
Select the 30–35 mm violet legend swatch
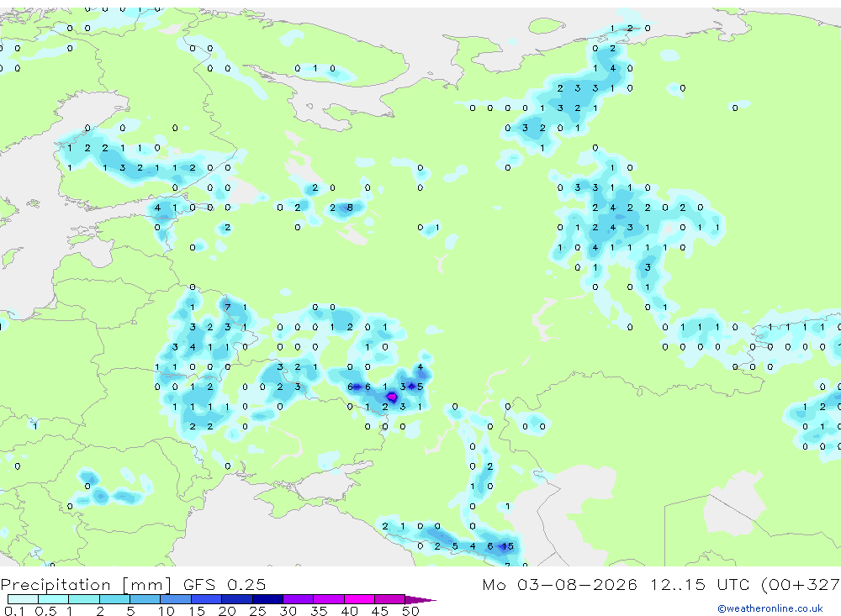pos(299,599)
